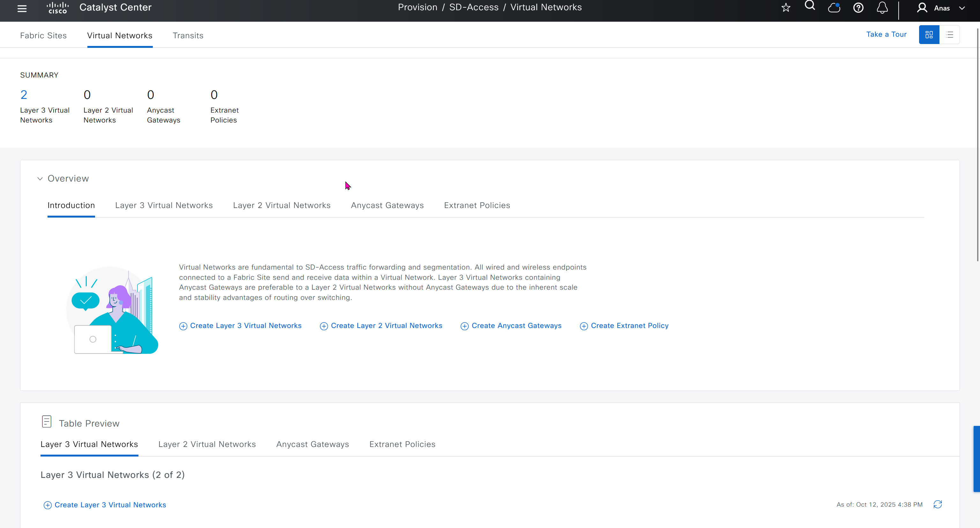Screen dimensions: 980x528
Task: Click the Table Preview document icon
Action: pyautogui.click(x=46, y=421)
